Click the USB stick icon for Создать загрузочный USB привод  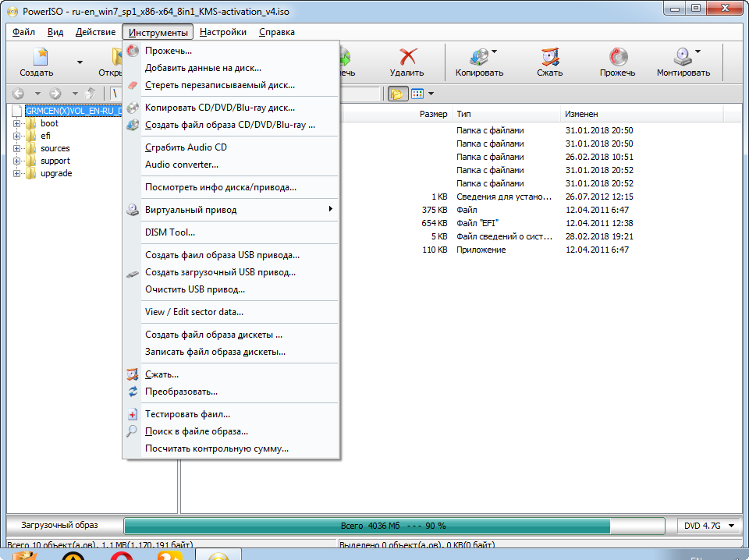pos(133,274)
